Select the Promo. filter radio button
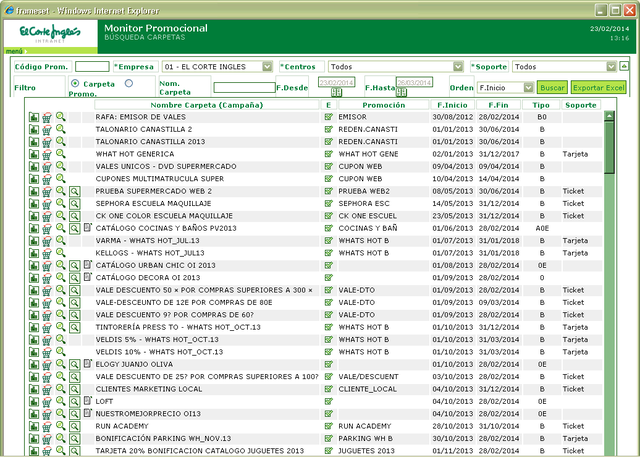The image size is (640, 457). pyautogui.click(x=129, y=83)
